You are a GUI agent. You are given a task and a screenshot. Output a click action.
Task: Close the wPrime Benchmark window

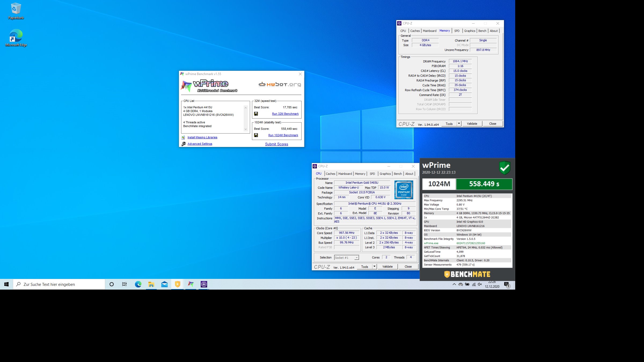(300, 74)
